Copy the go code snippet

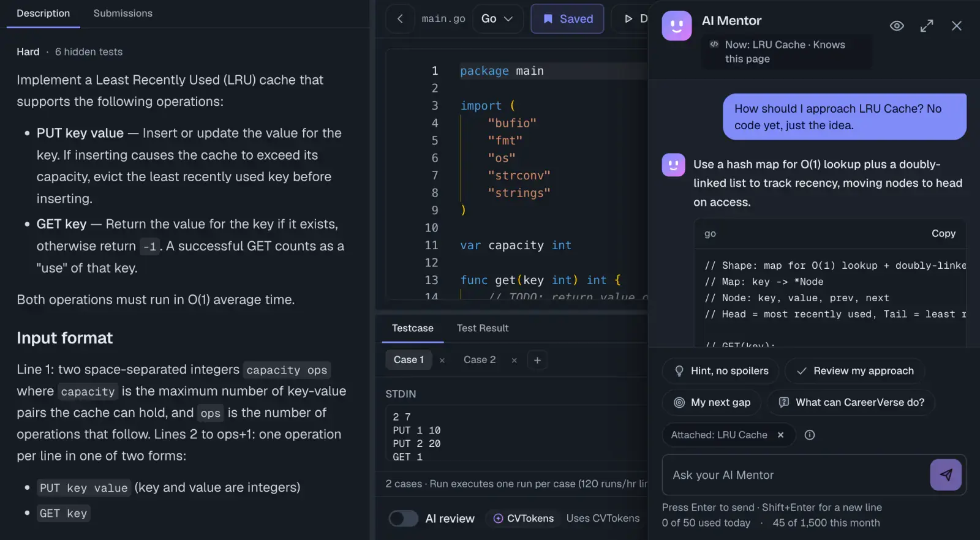click(x=943, y=233)
